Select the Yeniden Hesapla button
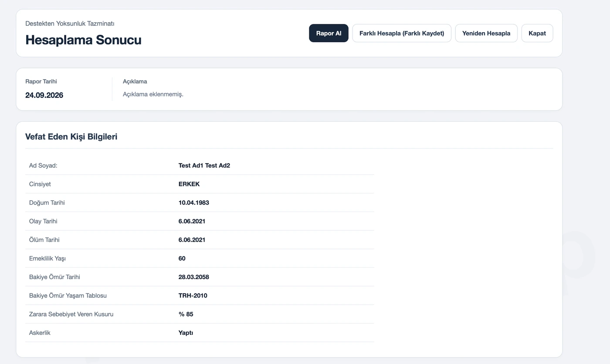The image size is (610, 364). pyautogui.click(x=486, y=33)
